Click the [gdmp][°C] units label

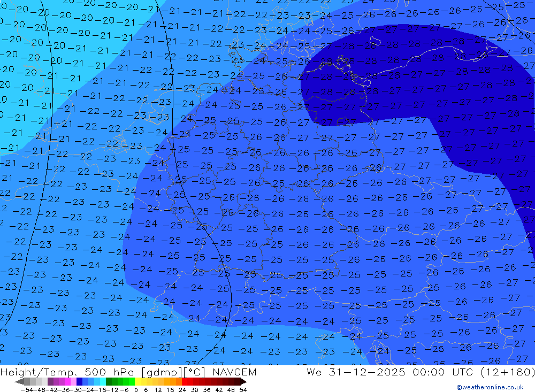coord(174,372)
